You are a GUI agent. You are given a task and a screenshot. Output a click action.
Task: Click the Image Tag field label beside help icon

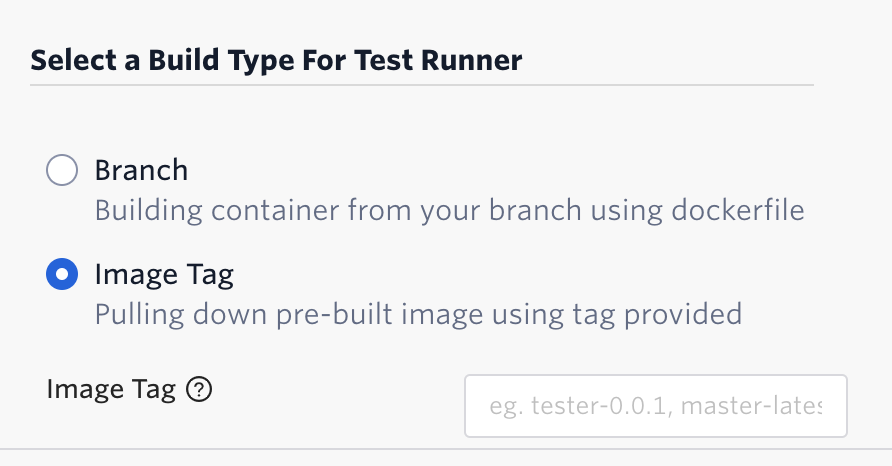coord(111,390)
